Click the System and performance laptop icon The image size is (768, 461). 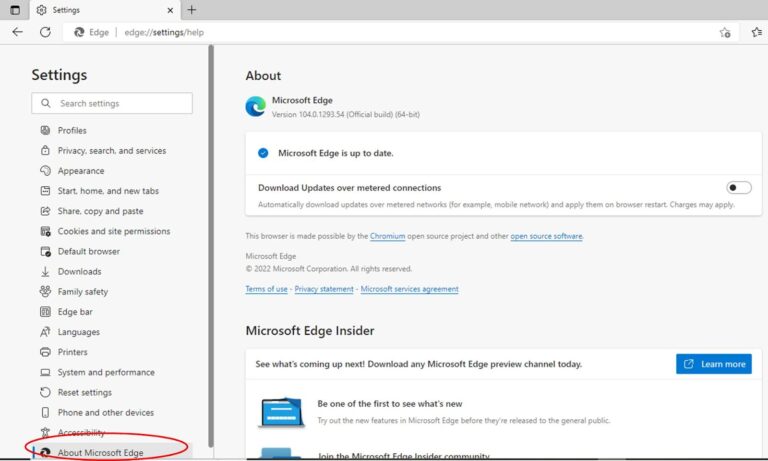pyautogui.click(x=45, y=372)
